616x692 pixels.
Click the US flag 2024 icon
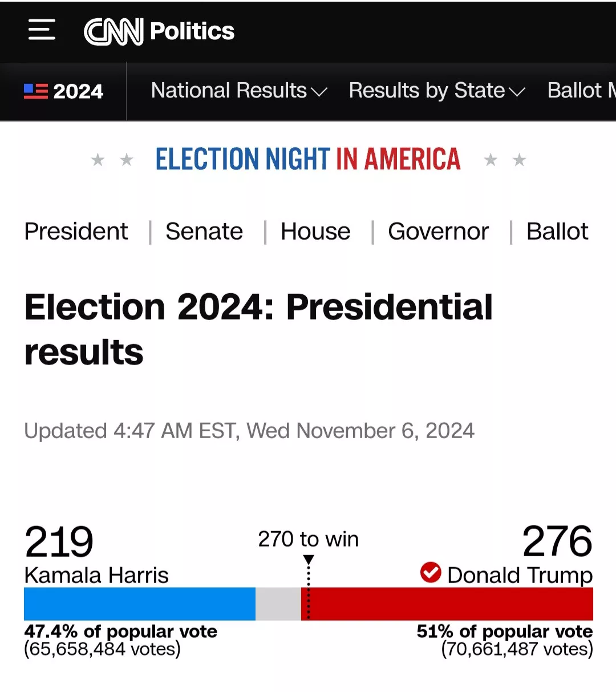(x=36, y=91)
